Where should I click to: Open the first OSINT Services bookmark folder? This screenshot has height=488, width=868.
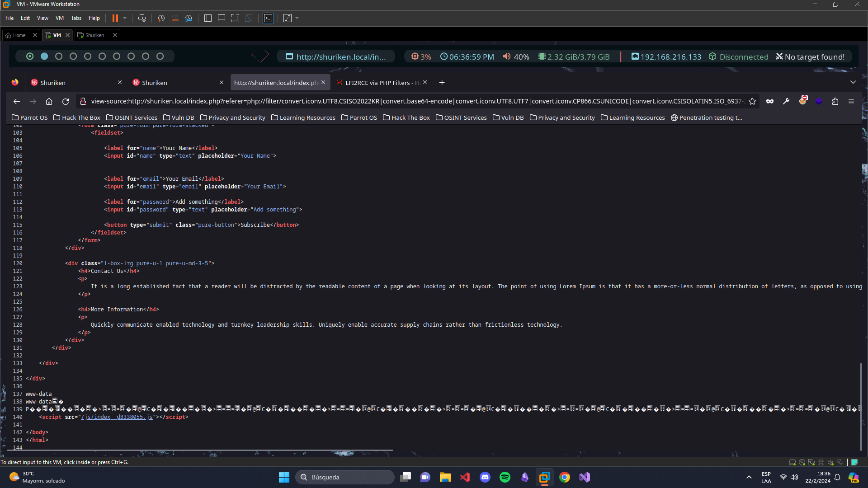pos(132,117)
